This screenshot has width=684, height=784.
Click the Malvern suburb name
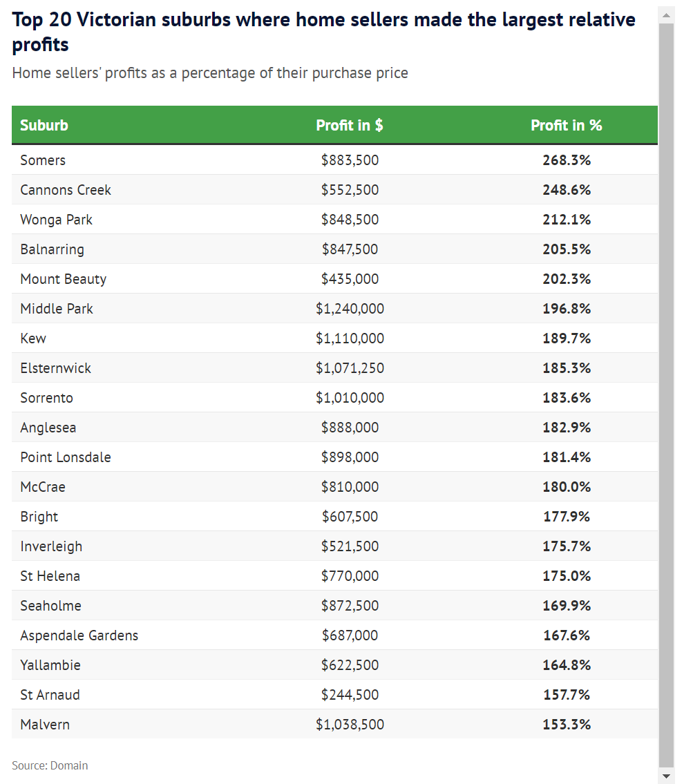click(x=45, y=725)
